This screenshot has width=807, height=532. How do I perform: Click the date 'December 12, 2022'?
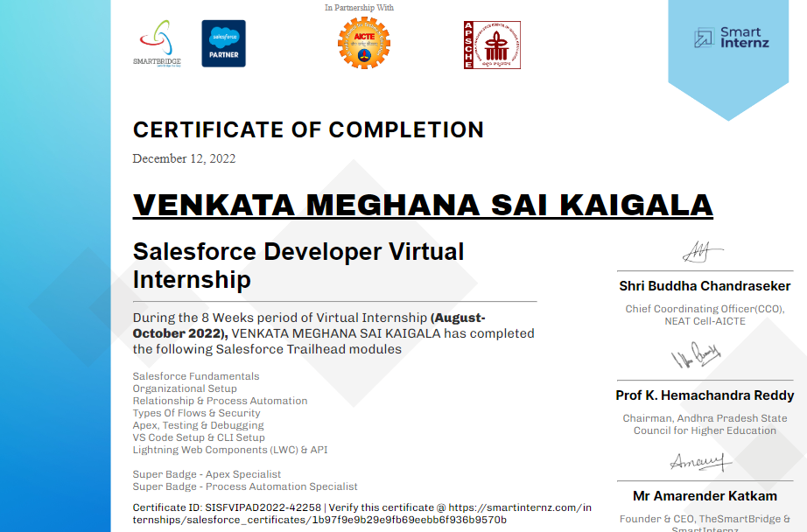[x=185, y=158]
